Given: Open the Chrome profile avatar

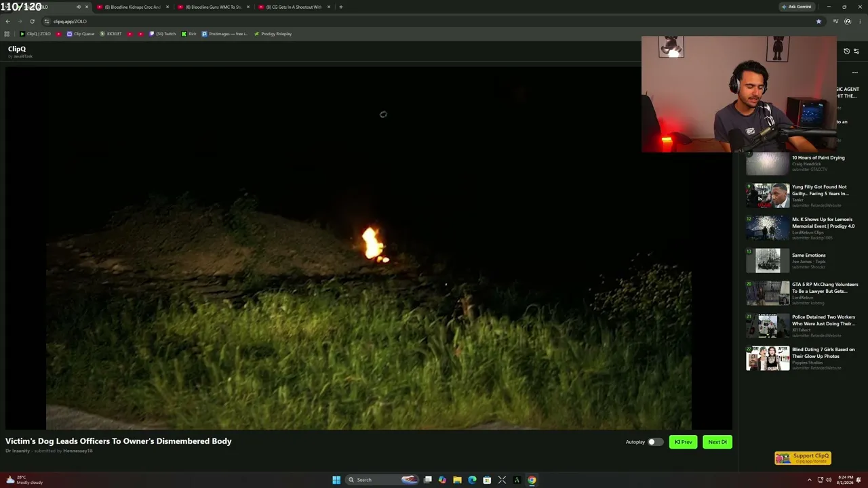Looking at the screenshot, I should 848,21.
